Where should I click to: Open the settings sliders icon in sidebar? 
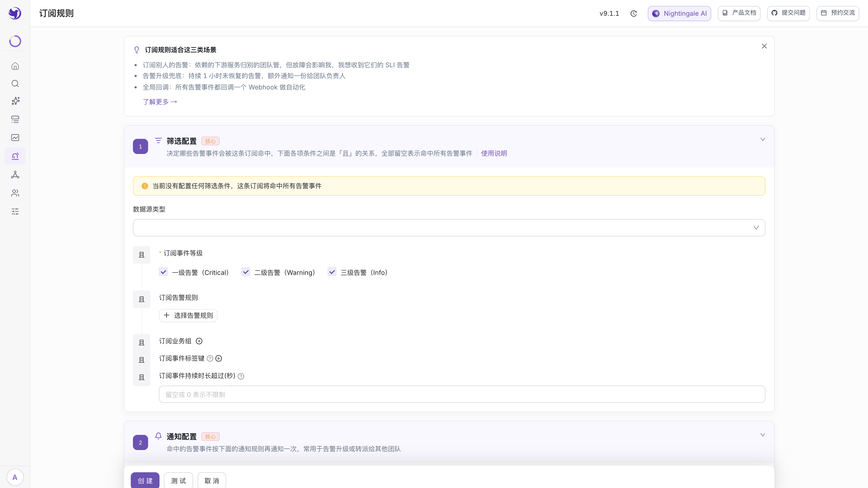click(x=15, y=211)
